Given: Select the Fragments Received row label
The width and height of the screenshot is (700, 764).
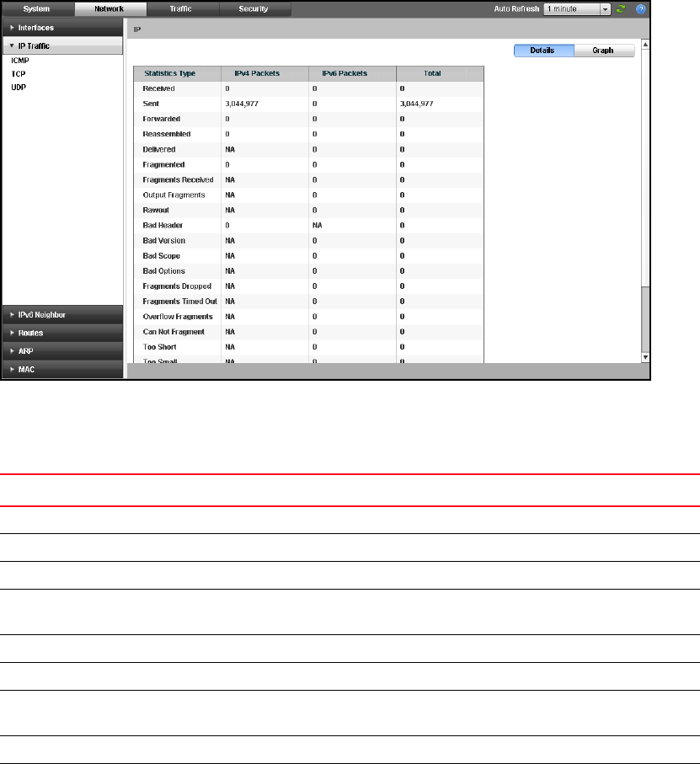Looking at the screenshot, I should tap(178, 179).
